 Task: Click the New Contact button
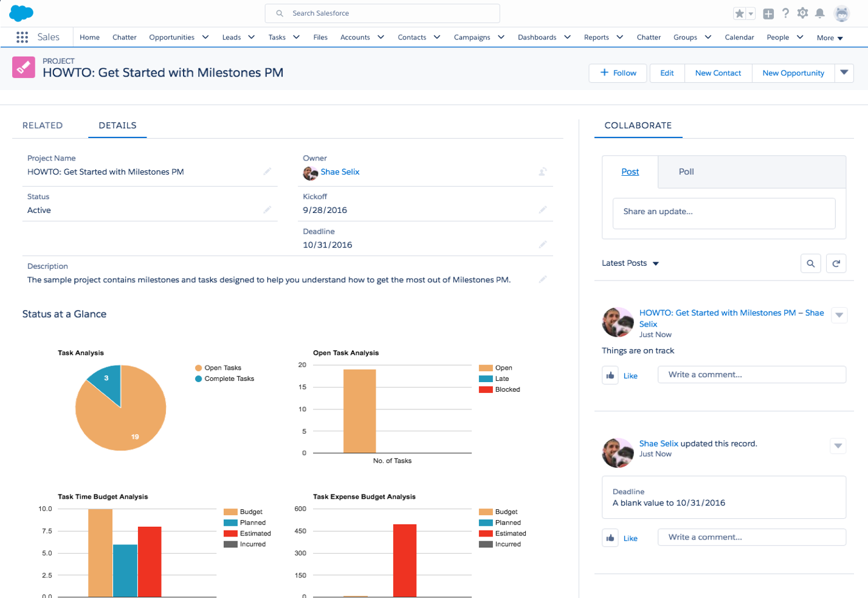pos(718,73)
